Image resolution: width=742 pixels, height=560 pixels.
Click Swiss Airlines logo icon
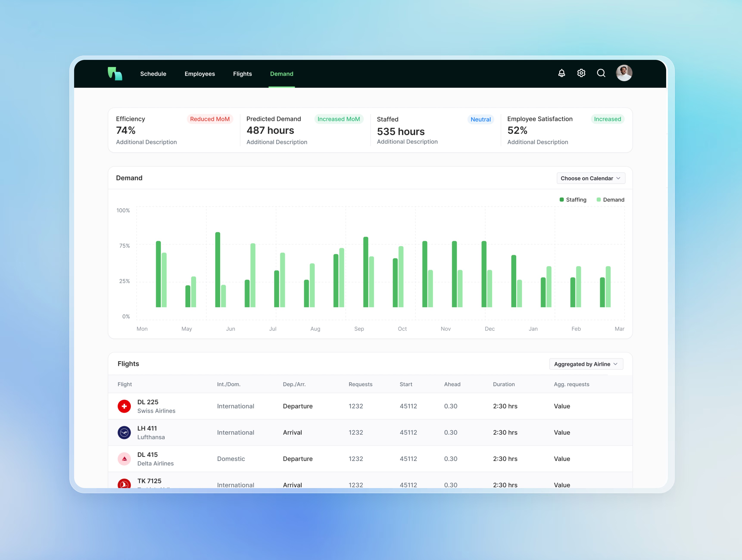coord(124,406)
